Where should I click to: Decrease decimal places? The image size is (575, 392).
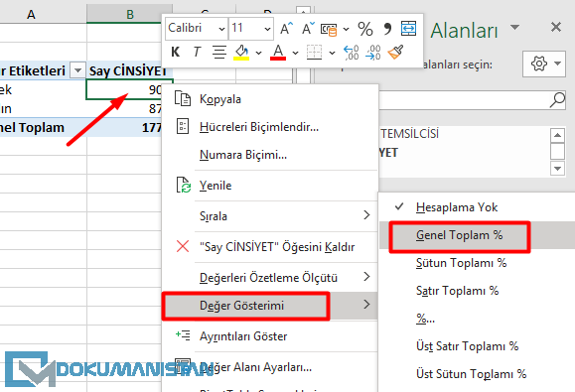[x=373, y=53]
